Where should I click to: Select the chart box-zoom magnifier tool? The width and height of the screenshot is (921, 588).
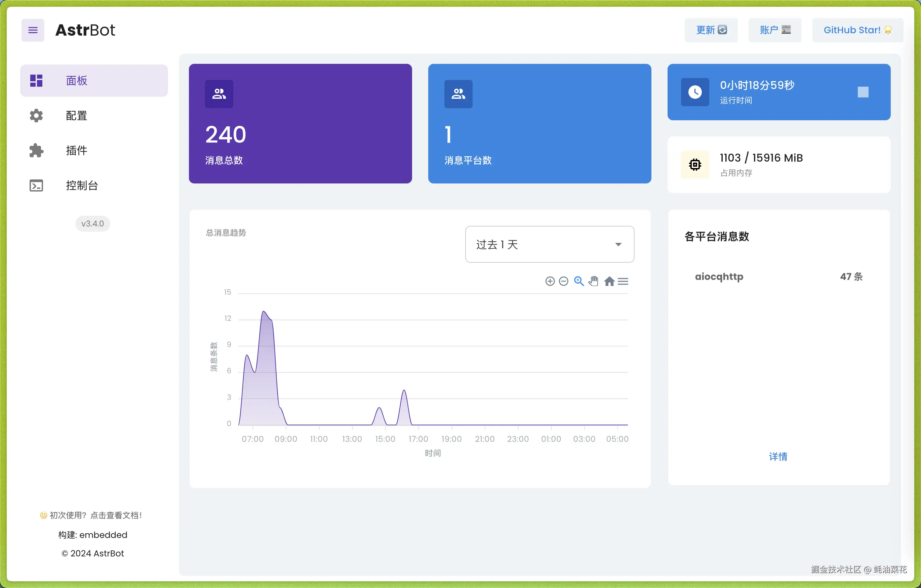click(x=579, y=281)
